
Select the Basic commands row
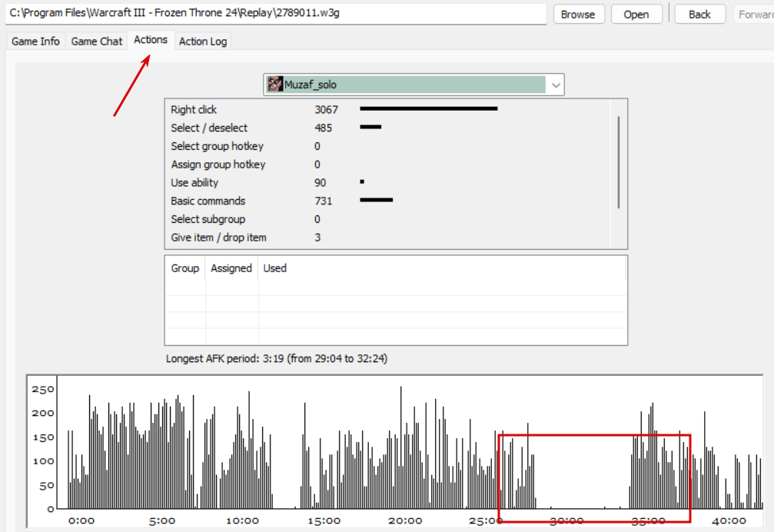tap(388, 201)
